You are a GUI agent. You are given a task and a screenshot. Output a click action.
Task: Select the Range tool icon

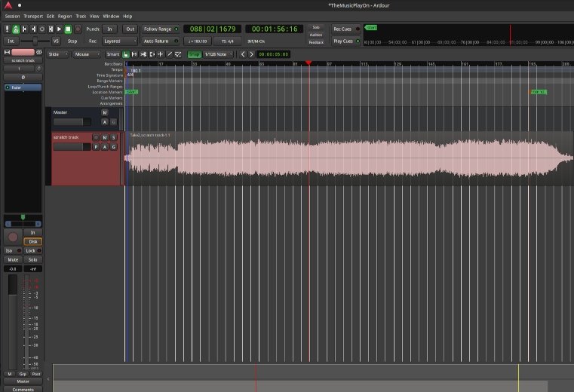click(134, 54)
